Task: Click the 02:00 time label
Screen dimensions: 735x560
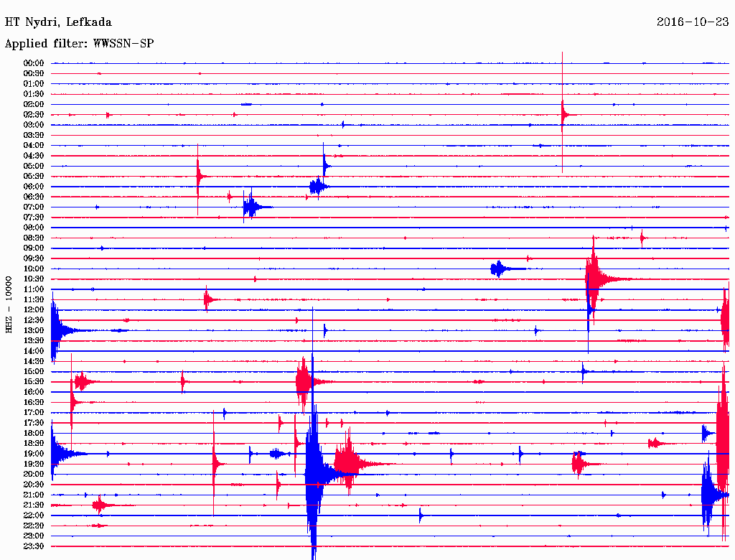Action: click(34, 105)
